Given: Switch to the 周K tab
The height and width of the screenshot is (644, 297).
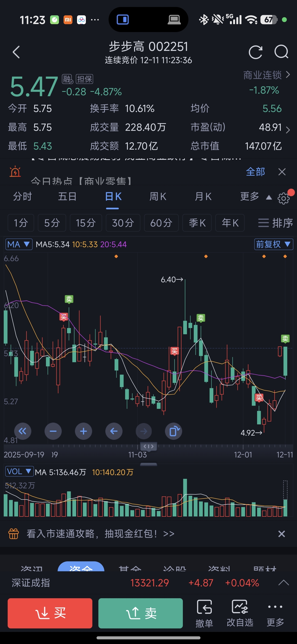Looking at the screenshot, I should (158, 197).
